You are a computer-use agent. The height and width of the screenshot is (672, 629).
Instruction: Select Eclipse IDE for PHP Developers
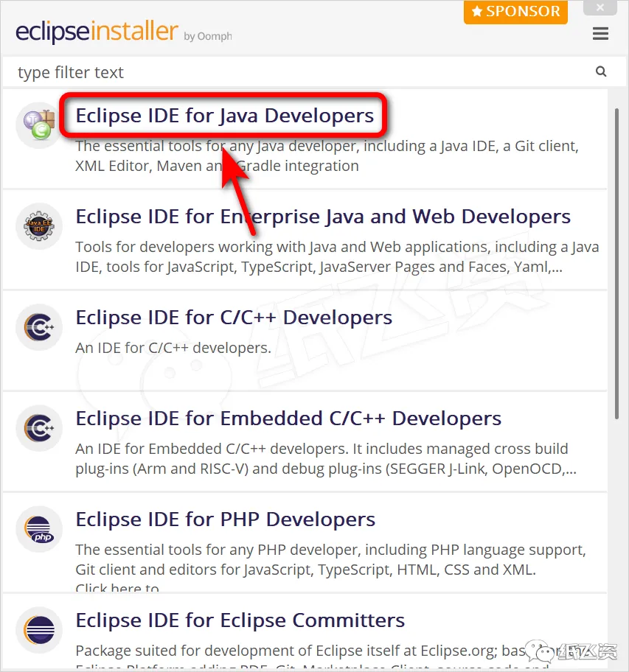point(225,519)
